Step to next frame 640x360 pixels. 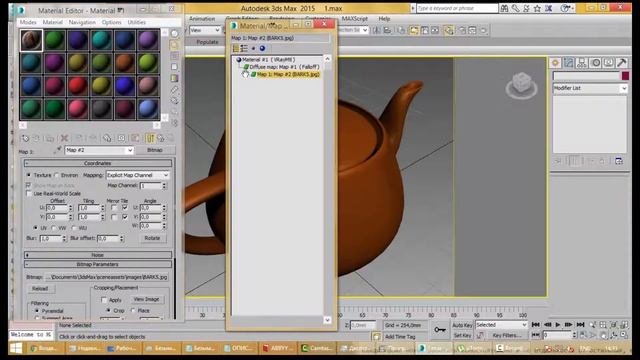[x=569, y=324]
